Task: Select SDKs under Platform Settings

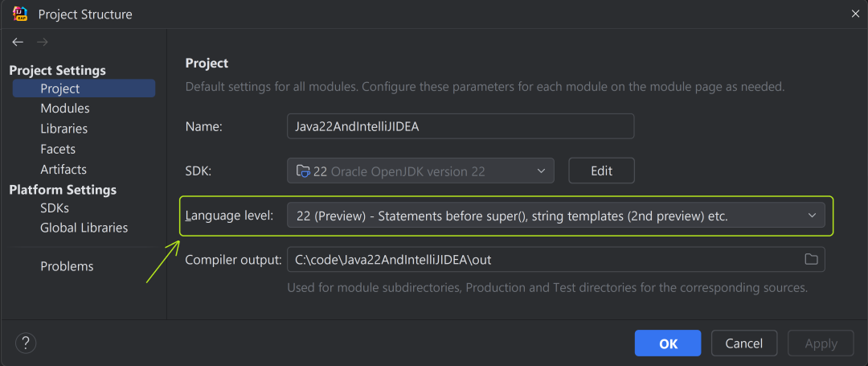Action: pos(55,208)
